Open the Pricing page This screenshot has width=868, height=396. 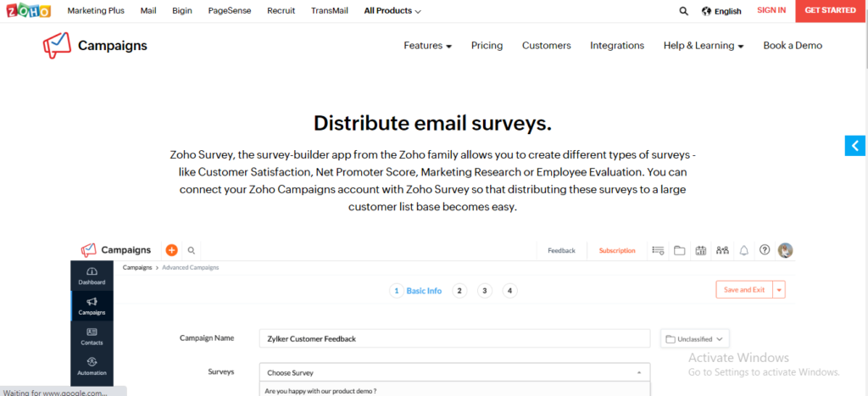coord(487,46)
